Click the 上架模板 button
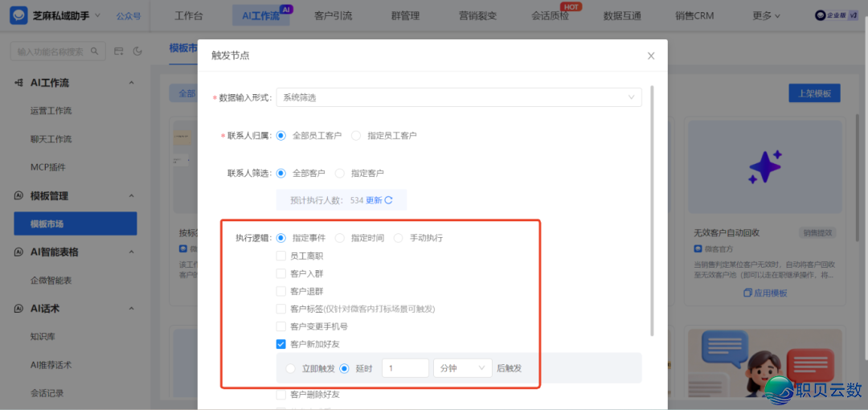Screen dimensions: 868x410 pos(814,93)
